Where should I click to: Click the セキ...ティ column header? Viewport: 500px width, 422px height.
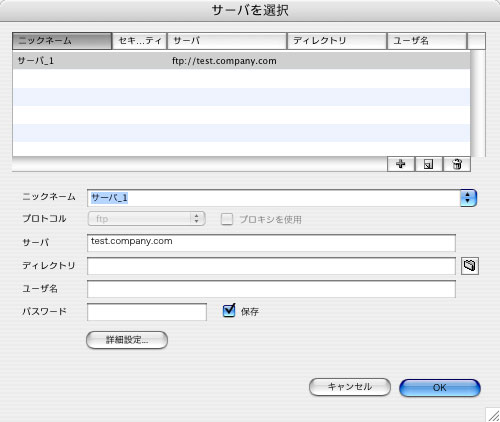click(x=139, y=41)
